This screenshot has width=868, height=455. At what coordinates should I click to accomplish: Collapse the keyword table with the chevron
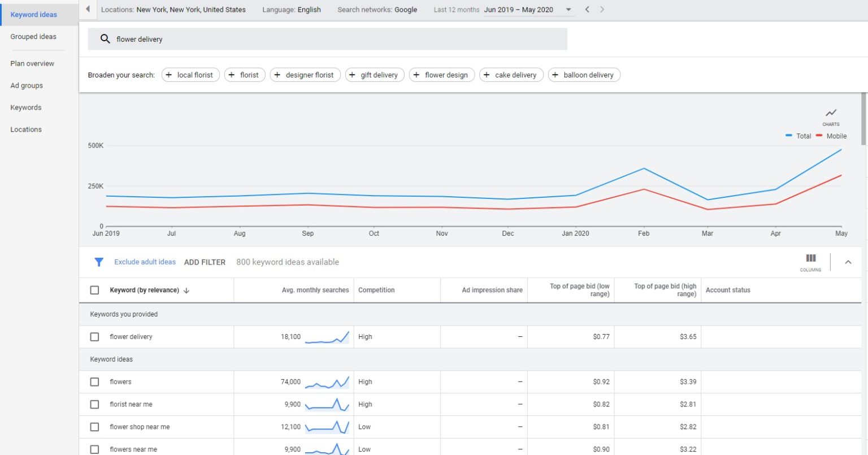click(x=848, y=262)
